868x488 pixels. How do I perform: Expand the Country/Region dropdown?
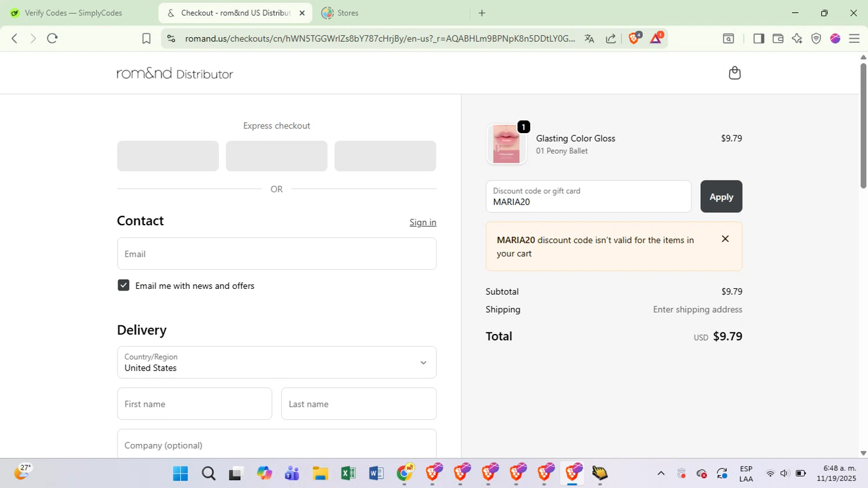[x=277, y=362]
